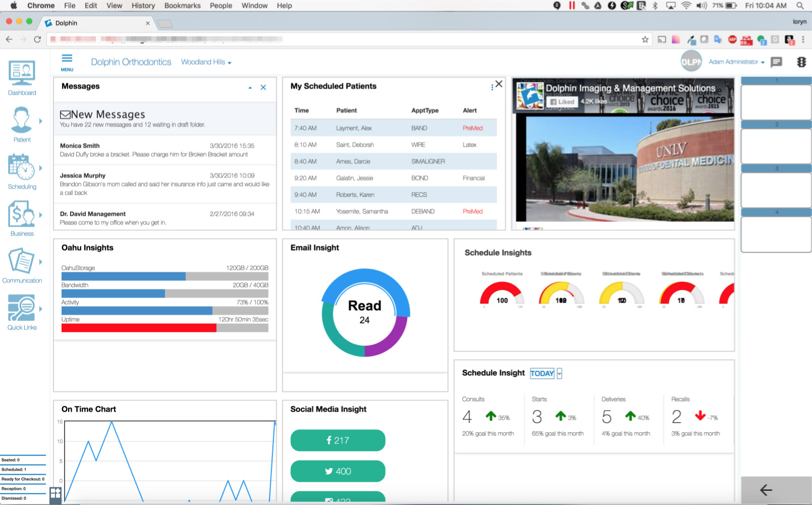Click the OahuStorage progress bar

click(x=165, y=276)
